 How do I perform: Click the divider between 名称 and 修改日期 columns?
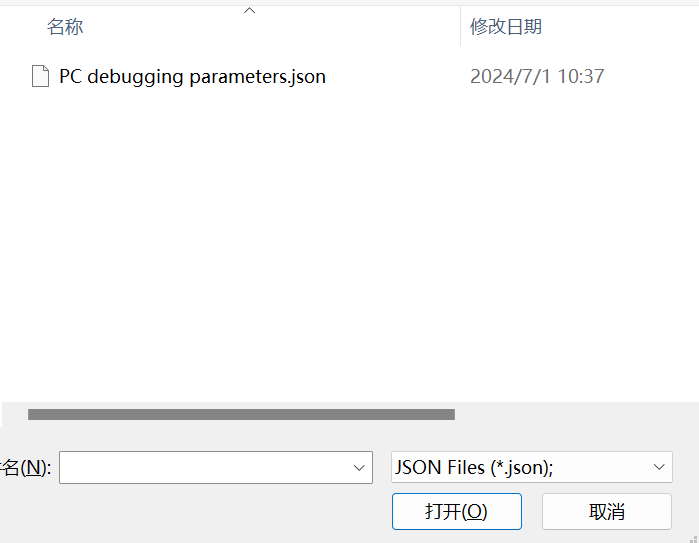click(461, 26)
